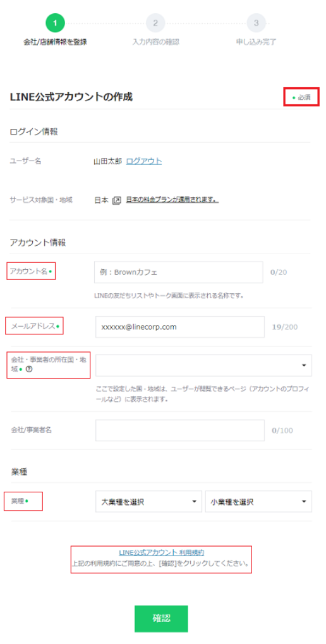
Task: Click the アカウント情報 section heading
Action: coord(38,243)
